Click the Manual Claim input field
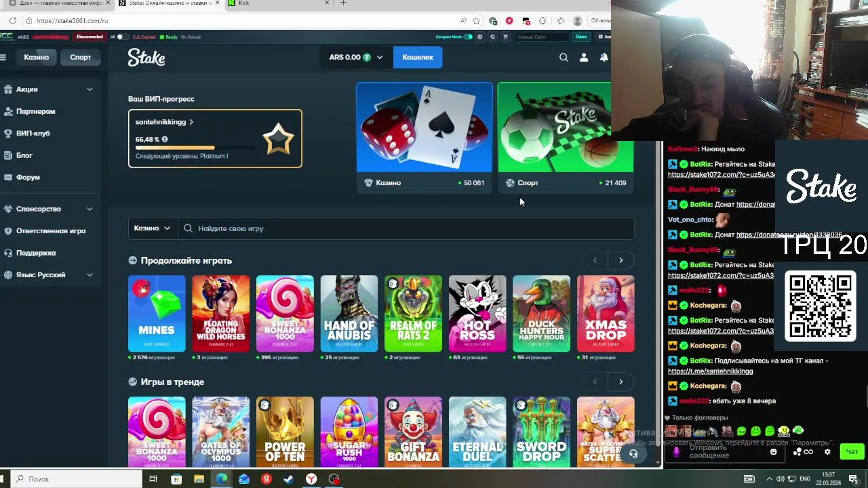 (541, 37)
